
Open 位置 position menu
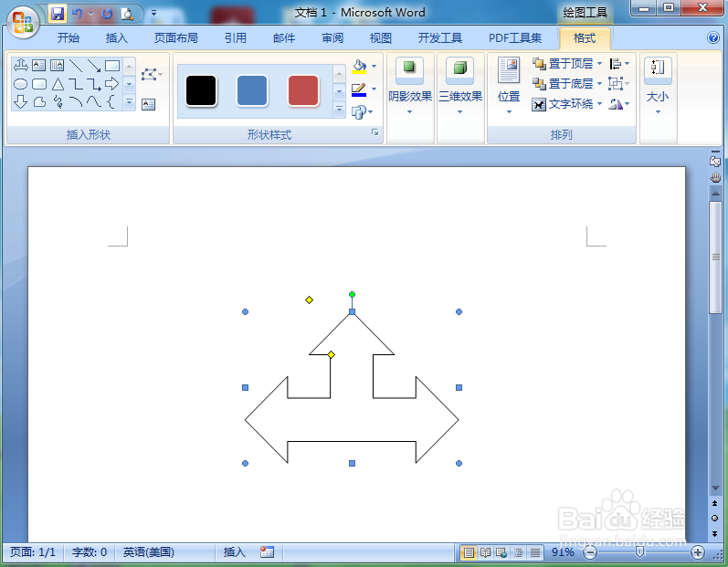tap(509, 87)
